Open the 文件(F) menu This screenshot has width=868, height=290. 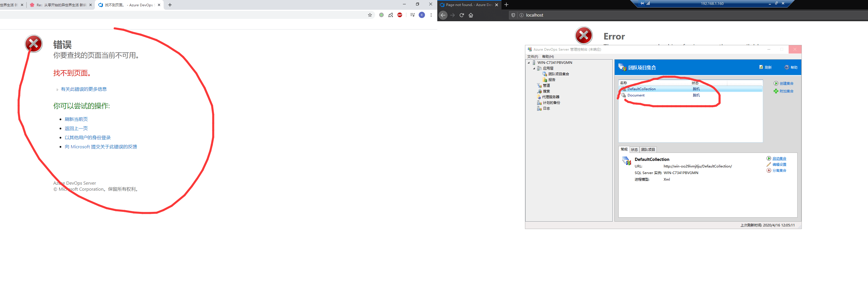(x=532, y=56)
